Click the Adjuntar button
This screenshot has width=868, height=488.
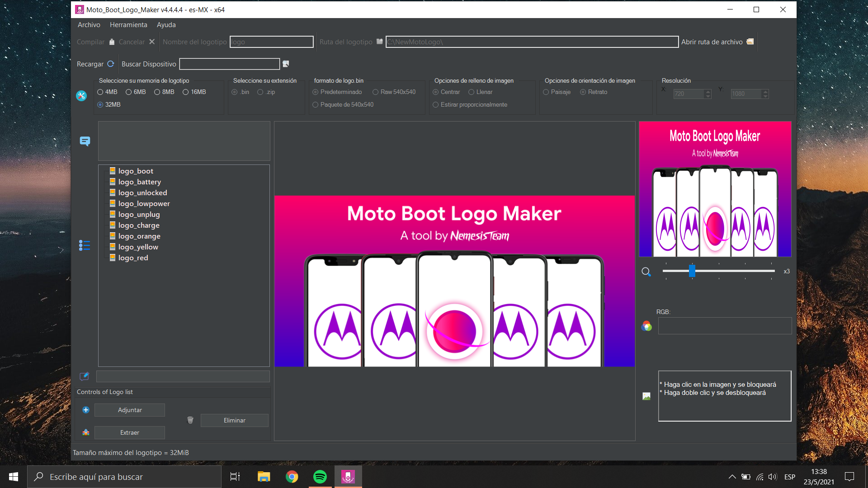(x=130, y=410)
